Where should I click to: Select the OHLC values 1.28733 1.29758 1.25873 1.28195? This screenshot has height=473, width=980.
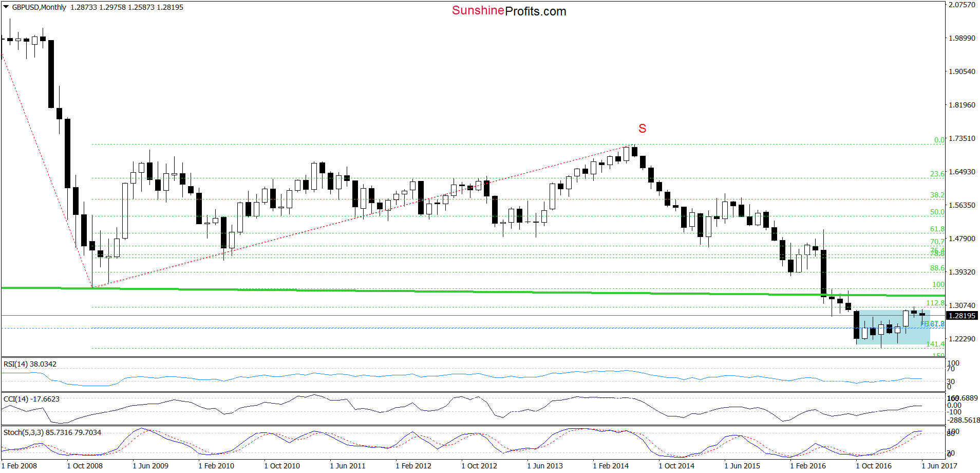tap(127, 7)
